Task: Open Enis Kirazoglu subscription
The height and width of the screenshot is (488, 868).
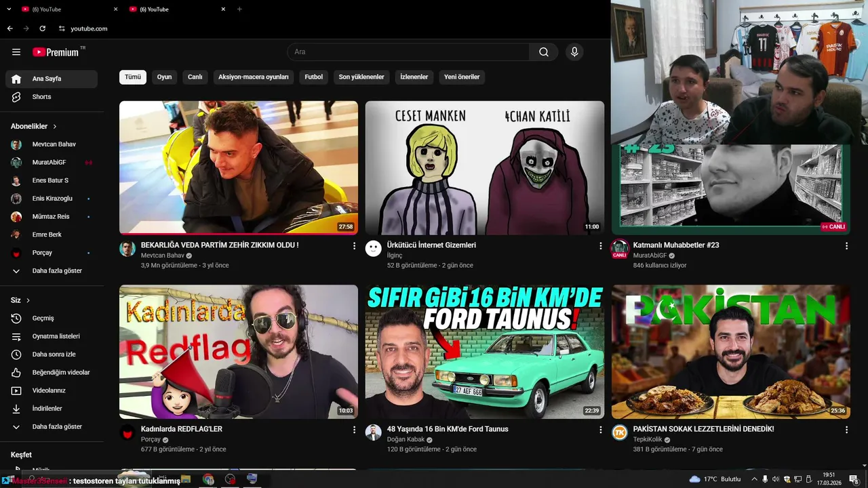Action: (x=52, y=199)
